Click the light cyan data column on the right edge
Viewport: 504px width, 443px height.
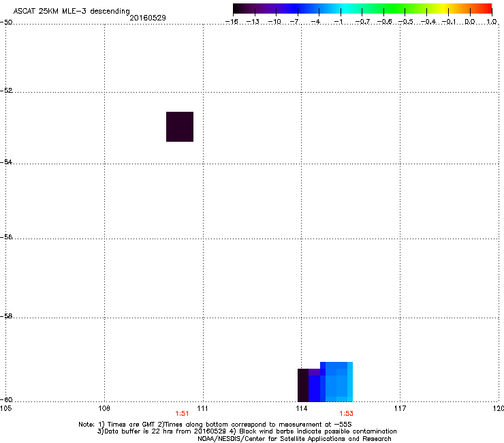pos(350,382)
